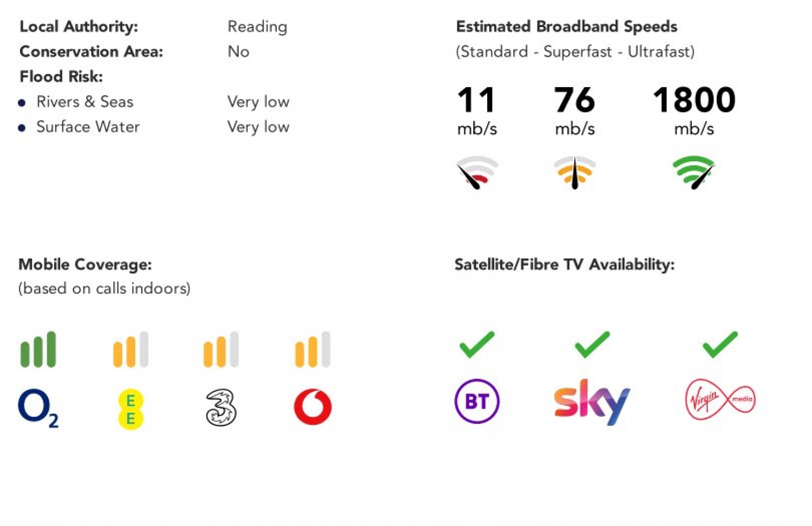Click the signal bars above Vodafone

point(312,350)
